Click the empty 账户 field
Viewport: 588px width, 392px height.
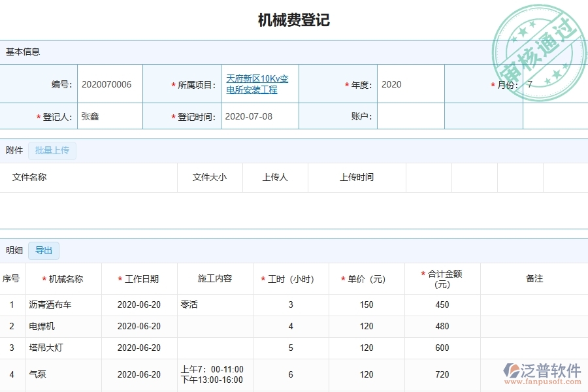pyautogui.click(x=410, y=117)
